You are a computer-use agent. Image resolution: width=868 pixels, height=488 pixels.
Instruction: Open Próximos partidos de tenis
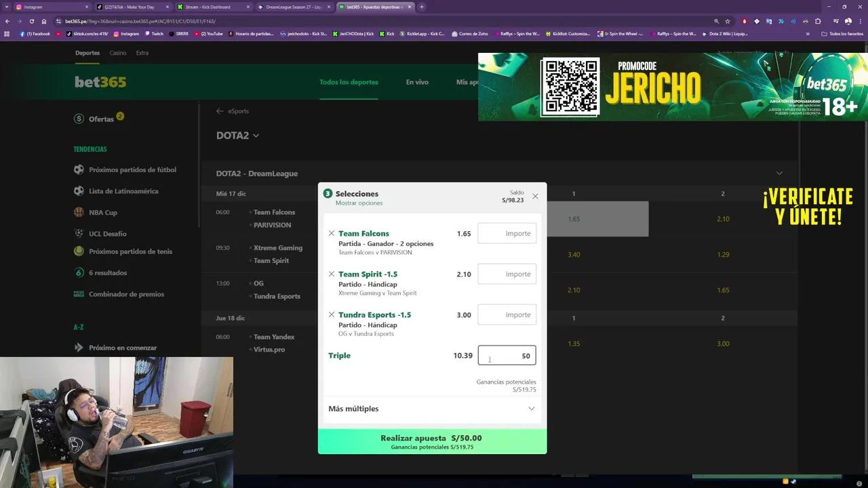(130, 251)
